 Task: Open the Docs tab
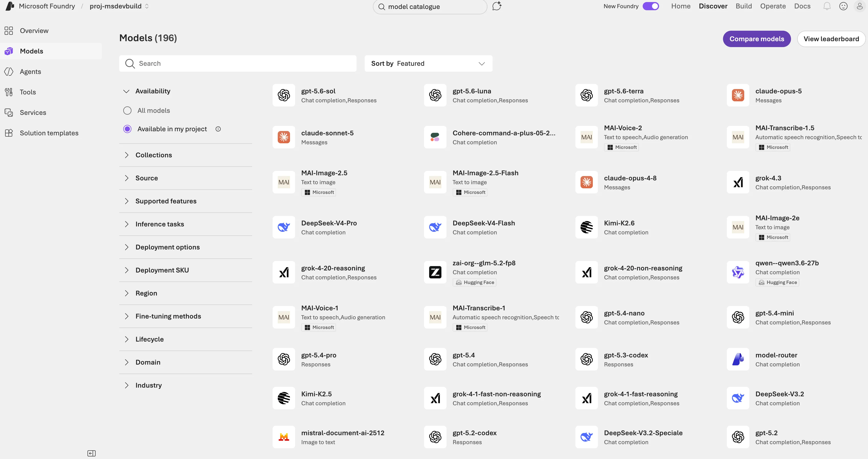click(x=802, y=6)
